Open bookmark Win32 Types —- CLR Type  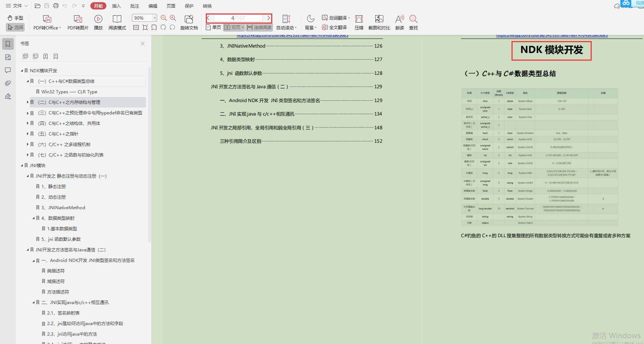[x=69, y=92]
